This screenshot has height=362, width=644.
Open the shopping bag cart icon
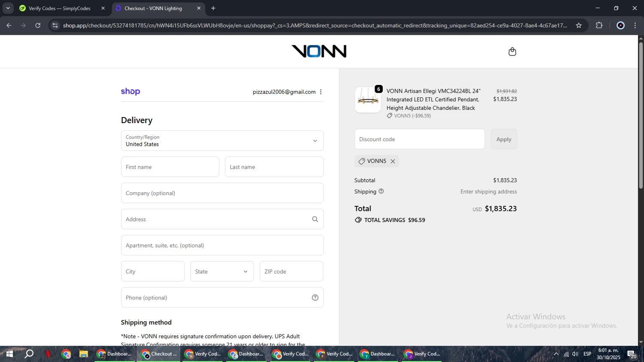point(512,51)
